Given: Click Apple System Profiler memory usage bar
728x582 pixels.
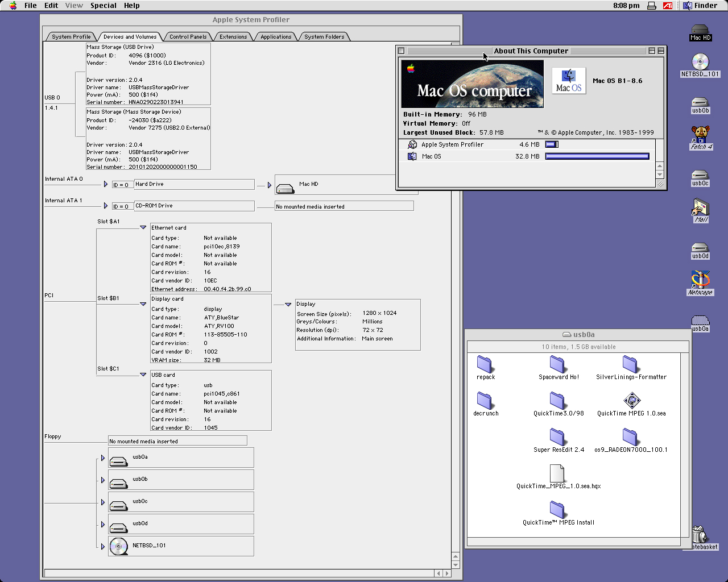Looking at the screenshot, I should pos(552,144).
